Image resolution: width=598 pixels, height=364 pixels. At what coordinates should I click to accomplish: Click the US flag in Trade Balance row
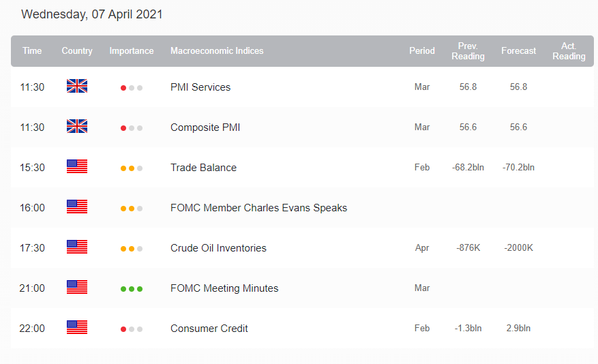77,167
